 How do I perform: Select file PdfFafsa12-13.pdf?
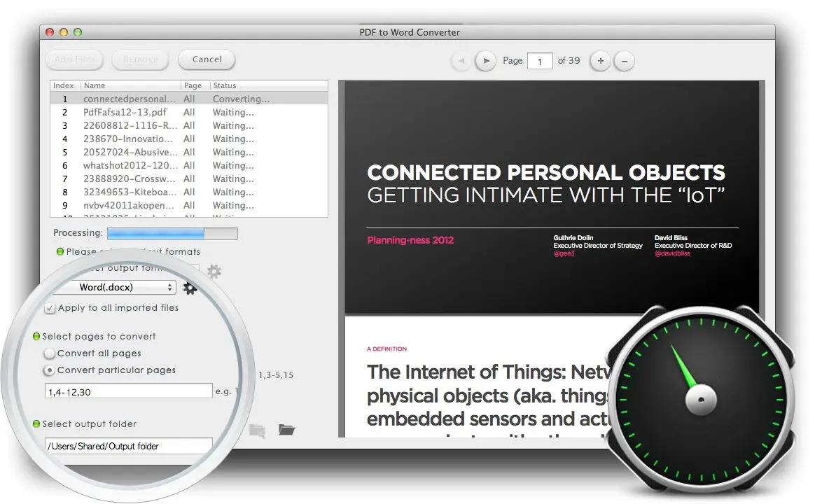pyautogui.click(x=189, y=112)
